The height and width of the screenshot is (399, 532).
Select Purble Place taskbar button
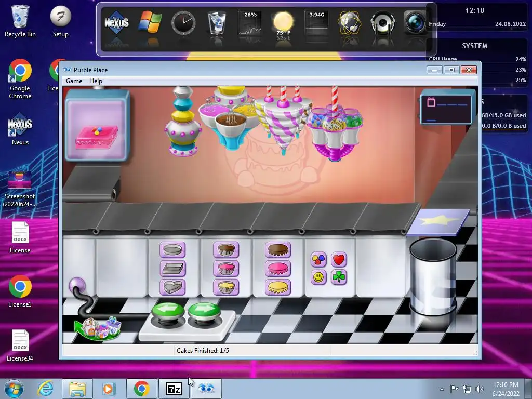(x=206, y=389)
